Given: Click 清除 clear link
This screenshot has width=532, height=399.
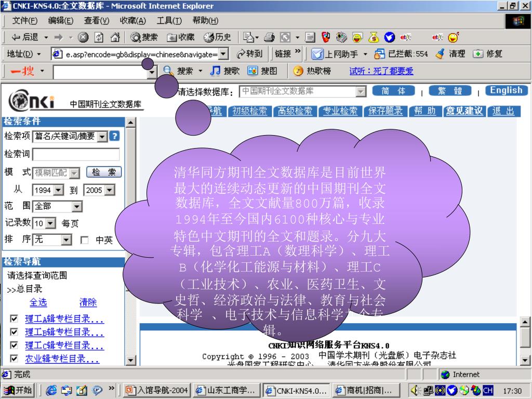Looking at the screenshot, I should [88, 302].
